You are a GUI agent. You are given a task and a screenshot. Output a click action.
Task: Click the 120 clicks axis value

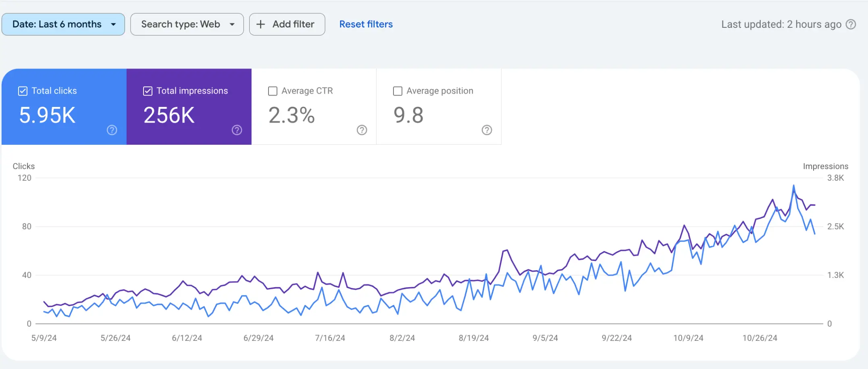tap(25, 178)
